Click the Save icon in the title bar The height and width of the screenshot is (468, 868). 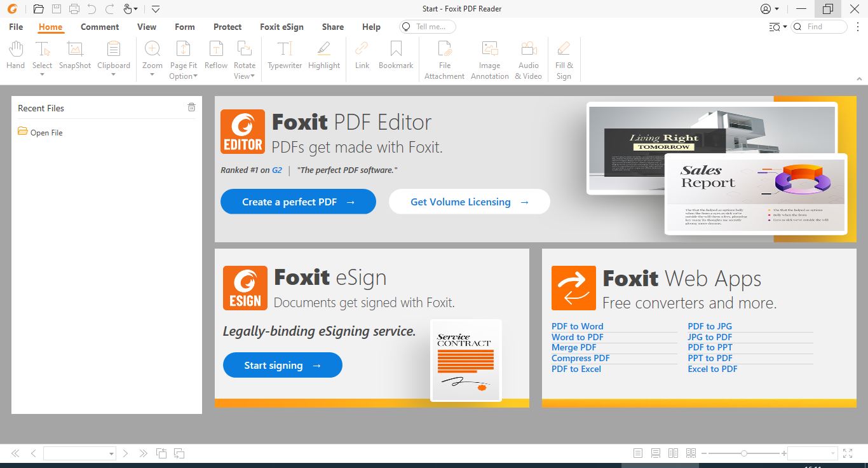(x=57, y=9)
